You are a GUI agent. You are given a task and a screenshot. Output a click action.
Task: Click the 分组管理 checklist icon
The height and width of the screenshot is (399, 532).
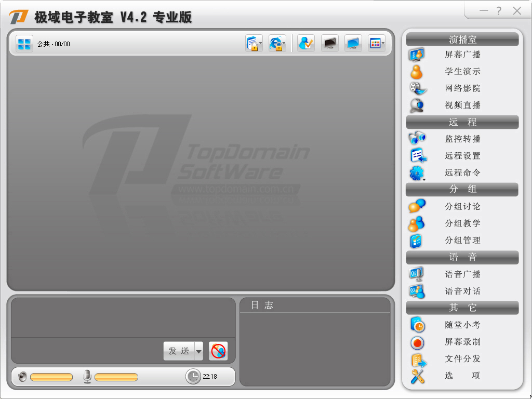(x=416, y=241)
